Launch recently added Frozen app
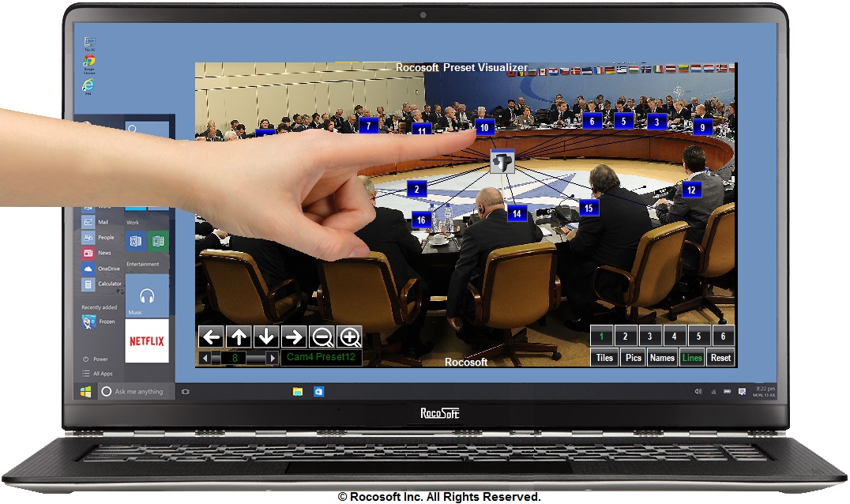 click(x=98, y=322)
